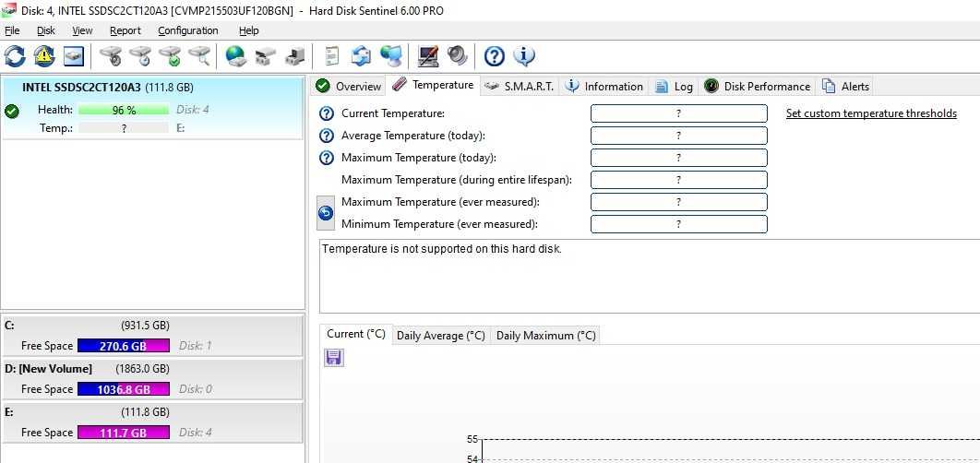Image resolution: width=980 pixels, height=463 pixels.
Task: Open the View menu
Action: tap(82, 30)
